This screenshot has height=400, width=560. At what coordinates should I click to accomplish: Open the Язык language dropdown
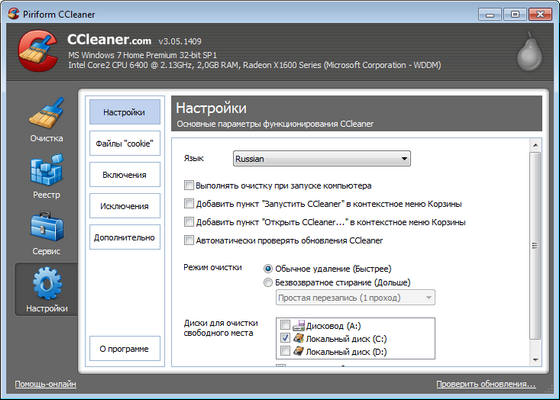click(x=321, y=159)
